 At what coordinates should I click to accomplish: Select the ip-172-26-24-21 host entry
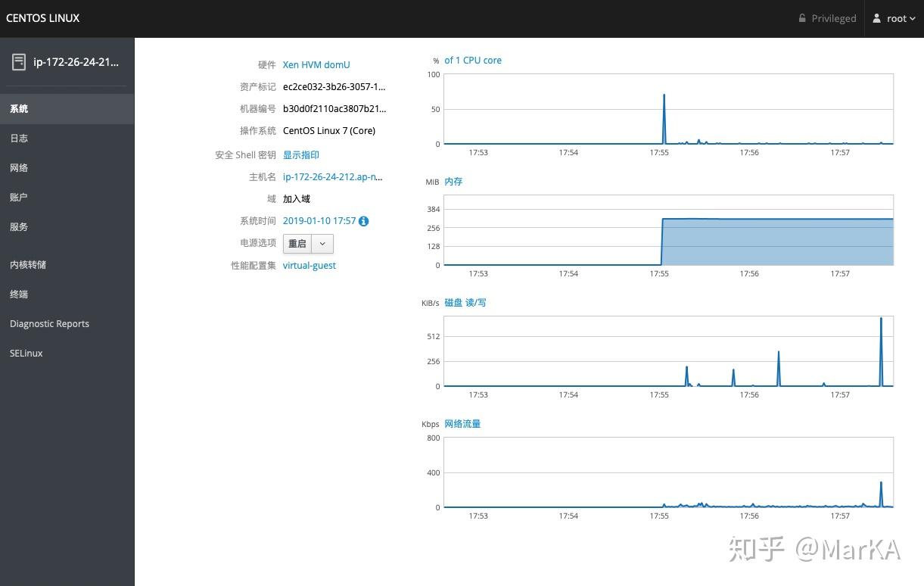point(67,62)
